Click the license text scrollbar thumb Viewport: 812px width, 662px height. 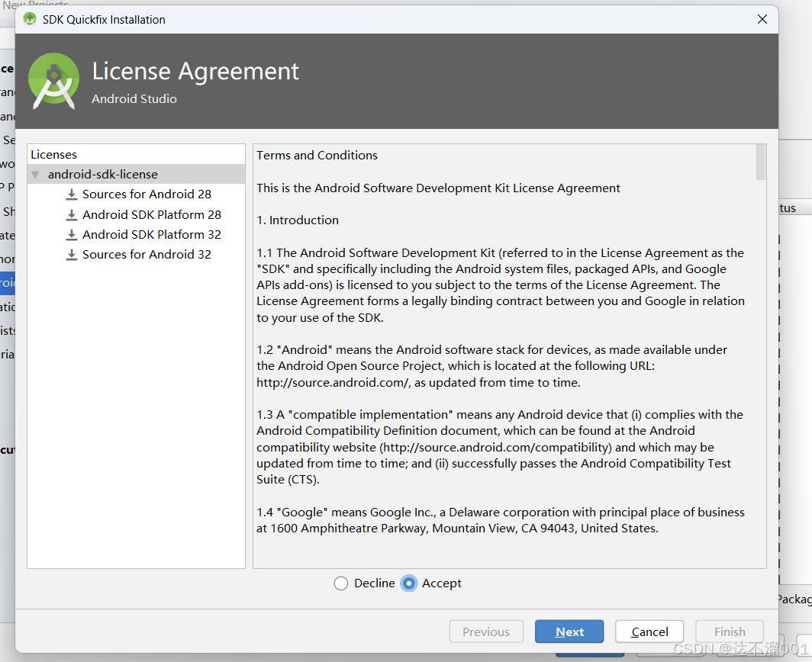click(760, 162)
